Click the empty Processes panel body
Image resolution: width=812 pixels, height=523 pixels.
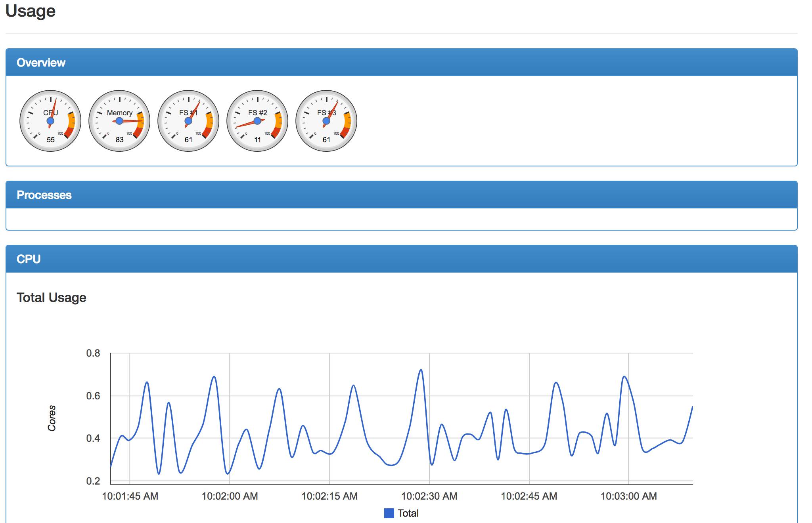click(x=401, y=219)
